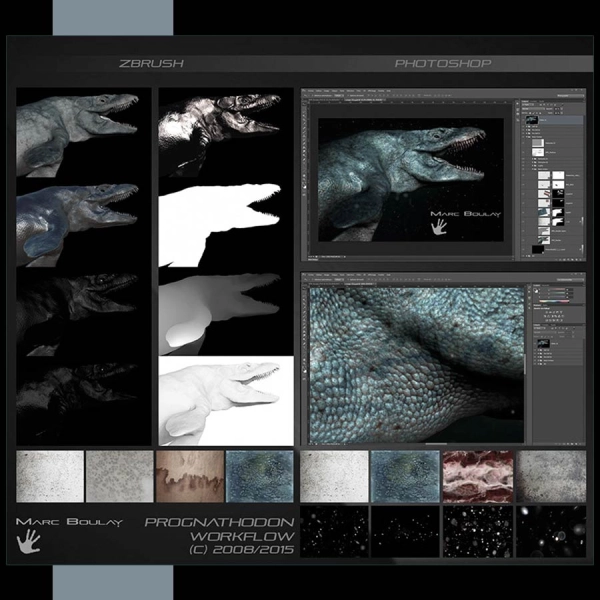This screenshot has width=600, height=600.
Task: Select layer thumbnail in lower Photoshop window
Action: (543, 343)
